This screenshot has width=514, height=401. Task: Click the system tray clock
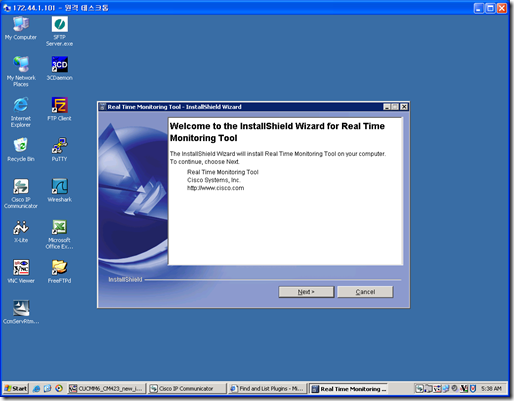(x=491, y=389)
